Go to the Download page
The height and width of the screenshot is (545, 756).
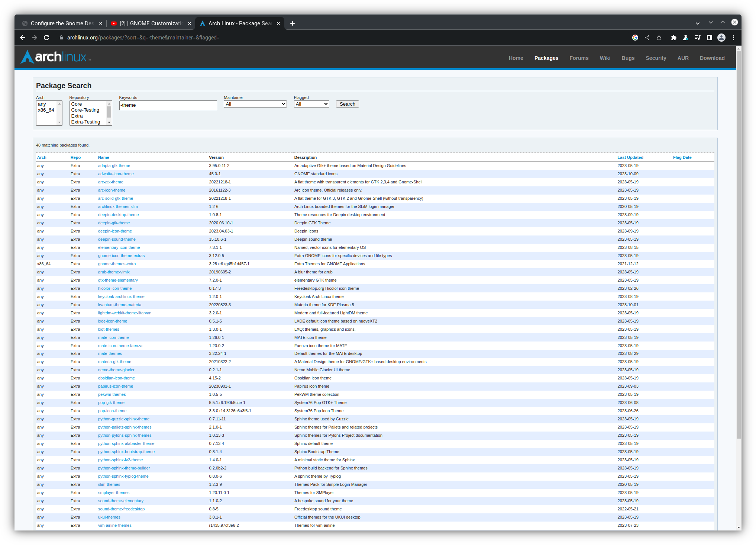712,58
